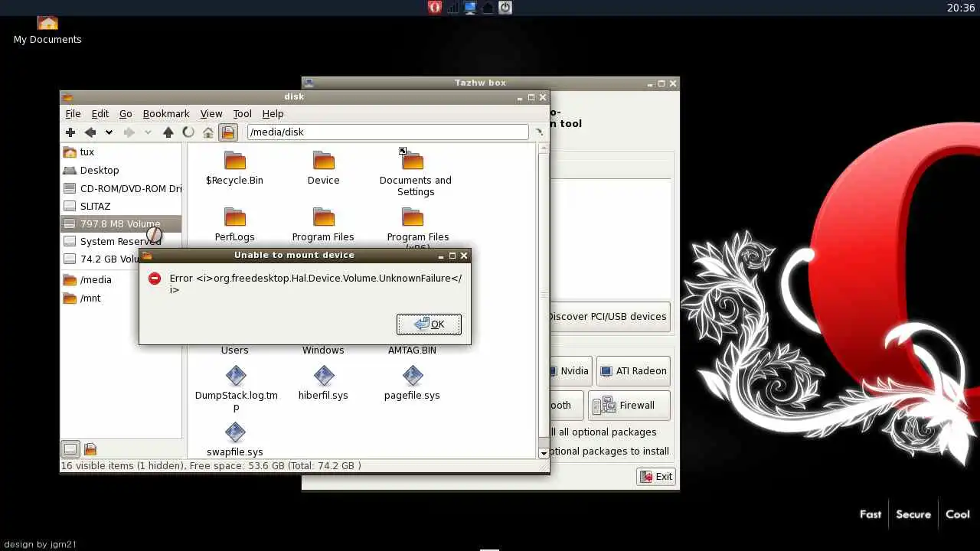Click Exit in the Tazhw box window
This screenshot has width=980, height=551.
point(656,476)
